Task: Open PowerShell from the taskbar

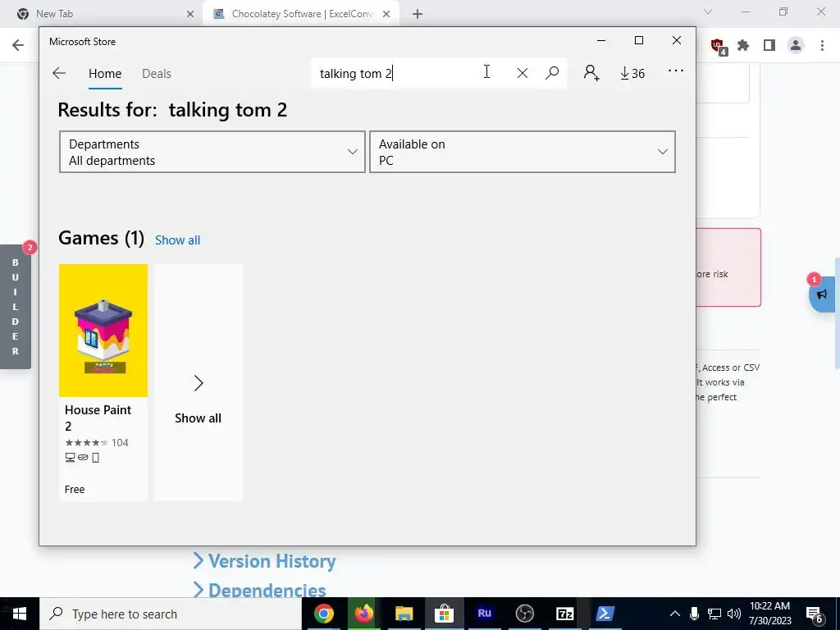Action: pos(605,614)
